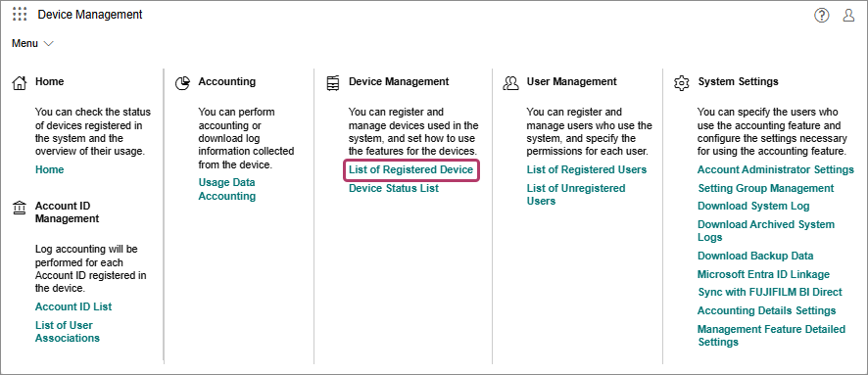Click the Device Management page title
The image size is (868, 375).
click(90, 15)
